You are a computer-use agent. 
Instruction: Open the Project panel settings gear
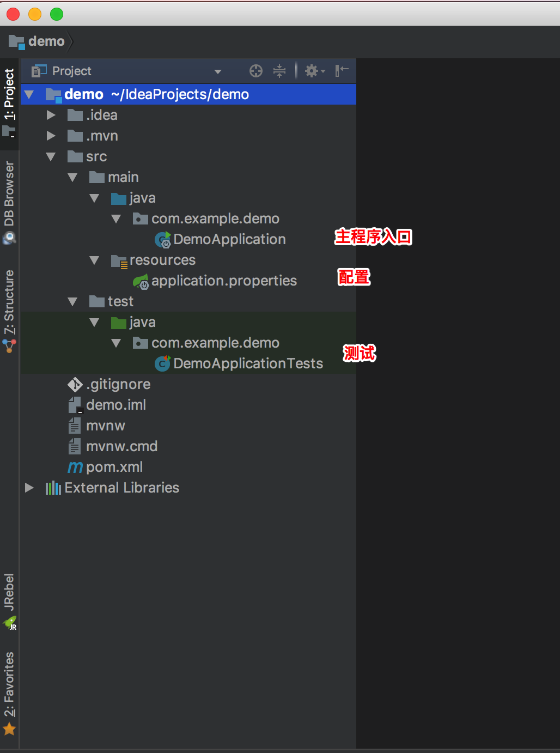[x=314, y=71]
